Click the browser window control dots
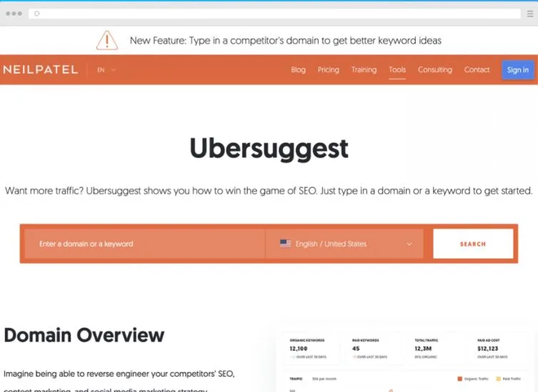The height and width of the screenshot is (392, 538). 14,14
